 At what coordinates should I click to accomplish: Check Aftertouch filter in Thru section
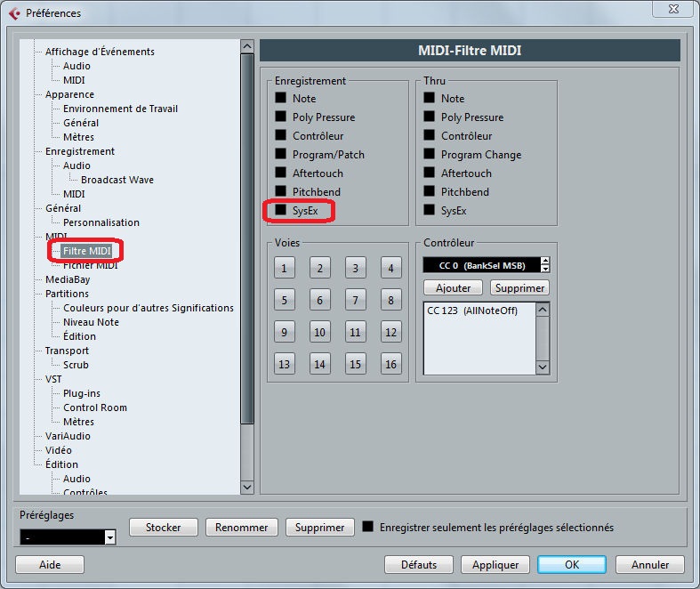(430, 173)
